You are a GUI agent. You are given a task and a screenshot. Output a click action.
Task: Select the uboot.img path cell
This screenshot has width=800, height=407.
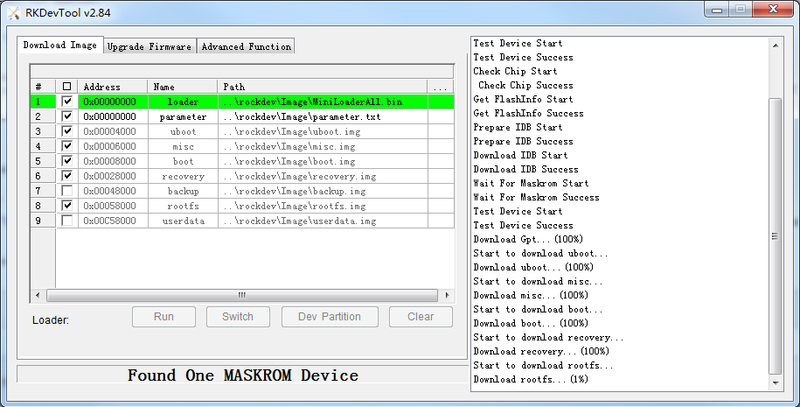pyautogui.click(x=323, y=131)
